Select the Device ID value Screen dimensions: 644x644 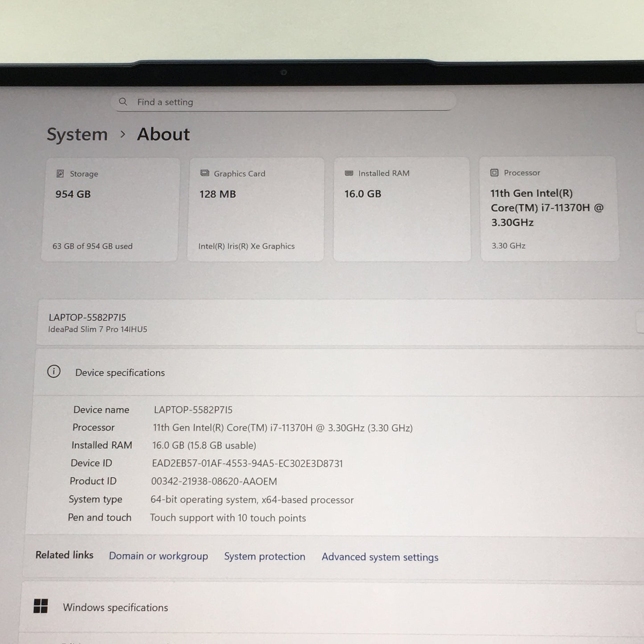coord(247,464)
